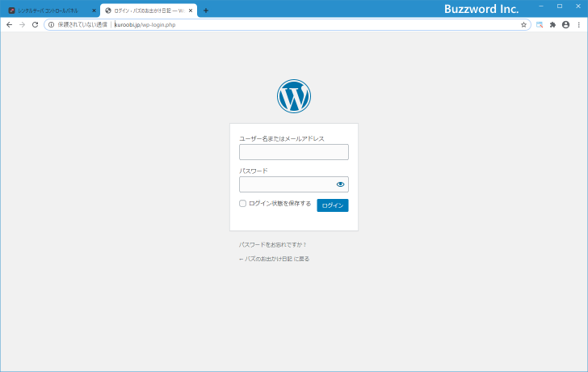Click the browser forward arrow
Image resolution: width=588 pixels, height=372 pixels.
click(22, 25)
